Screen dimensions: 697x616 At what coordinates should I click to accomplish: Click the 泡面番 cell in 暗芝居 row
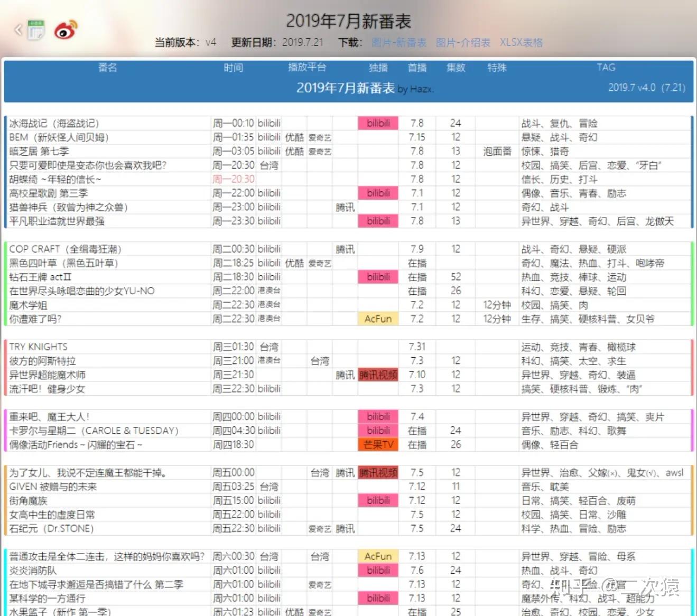tap(497, 151)
